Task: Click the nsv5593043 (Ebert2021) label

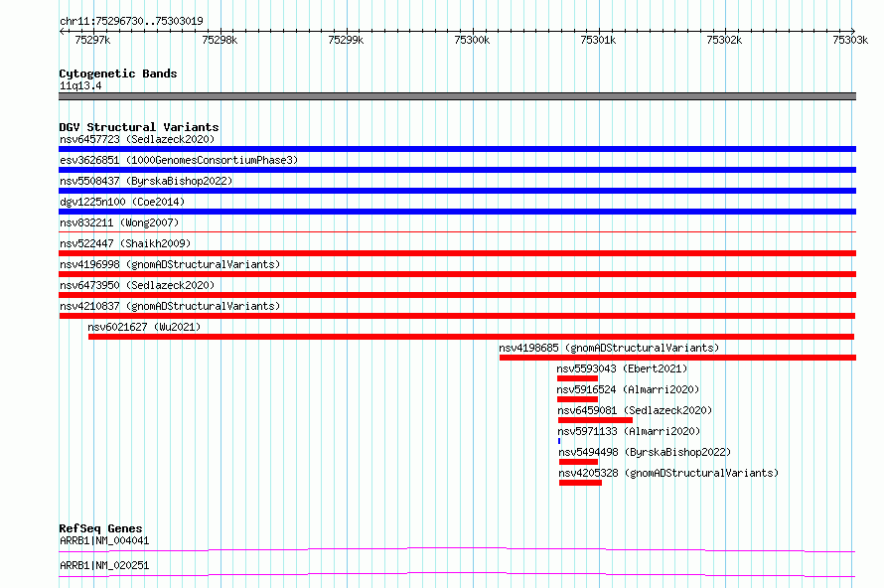Action: (622, 368)
